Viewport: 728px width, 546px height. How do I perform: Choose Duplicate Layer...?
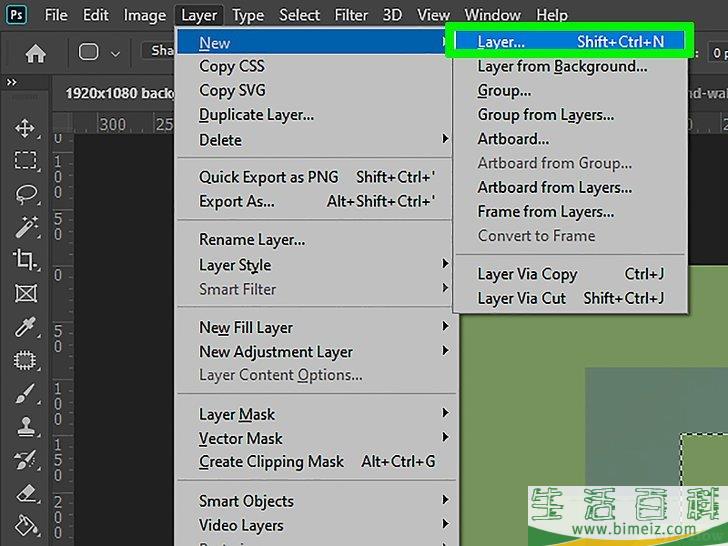coord(314,115)
